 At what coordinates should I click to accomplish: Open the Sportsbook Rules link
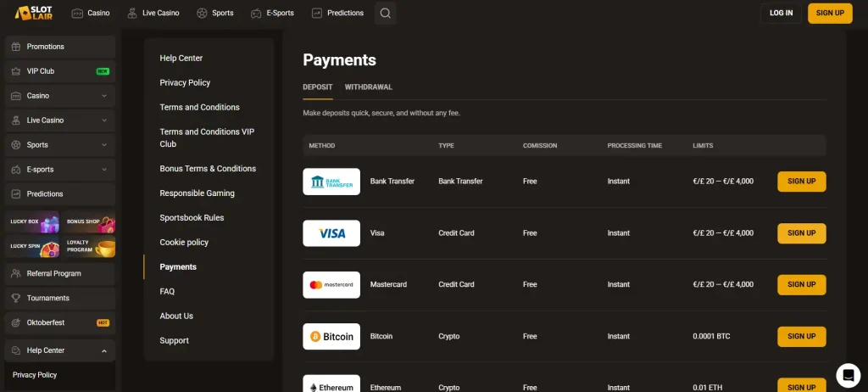[192, 218]
